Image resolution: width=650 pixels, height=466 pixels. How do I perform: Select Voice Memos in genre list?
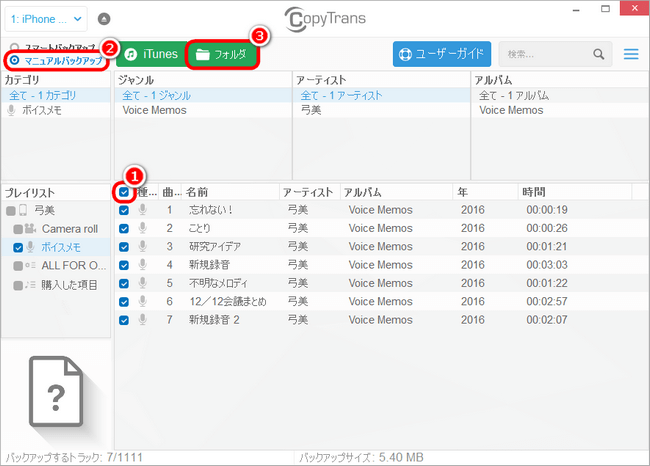(x=203, y=110)
